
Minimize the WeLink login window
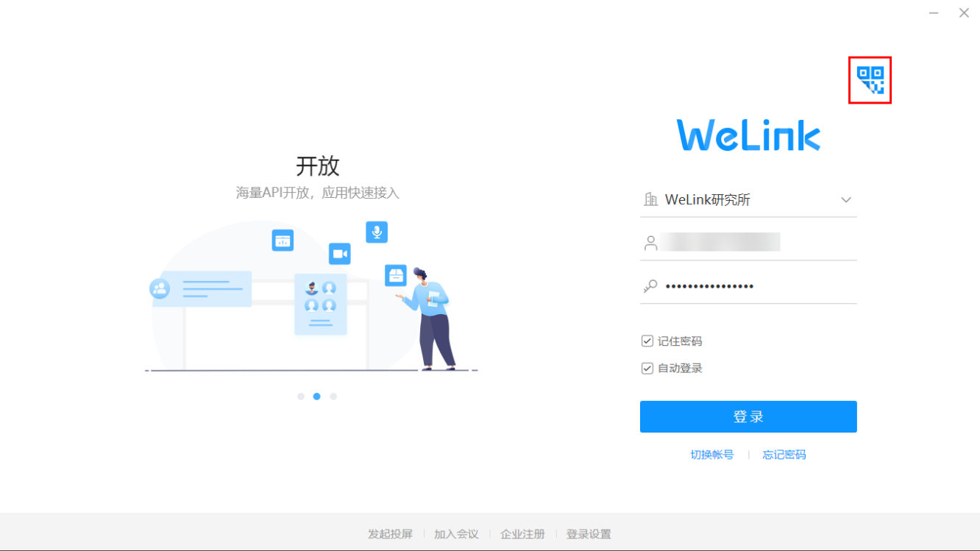[934, 13]
